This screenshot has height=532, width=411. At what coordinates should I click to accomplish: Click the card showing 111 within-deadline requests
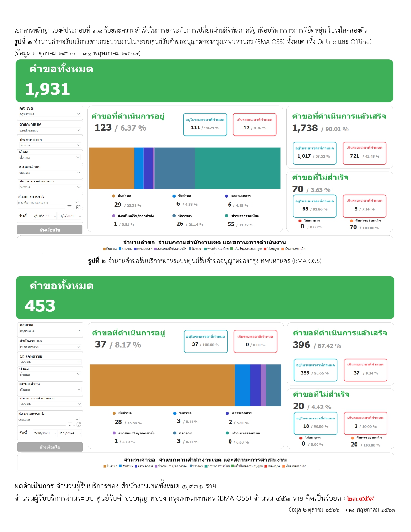(205, 125)
